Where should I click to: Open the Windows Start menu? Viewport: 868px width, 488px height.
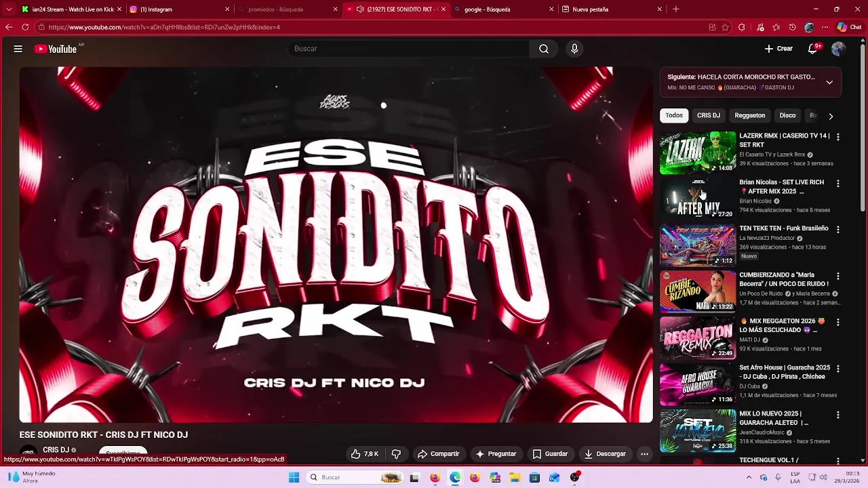click(x=294, y=477)
